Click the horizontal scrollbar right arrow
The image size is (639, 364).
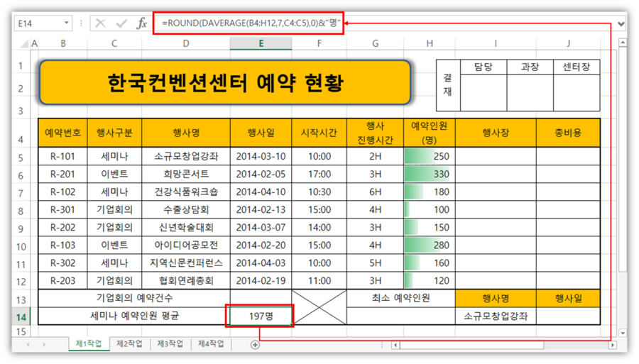point(612,345)
